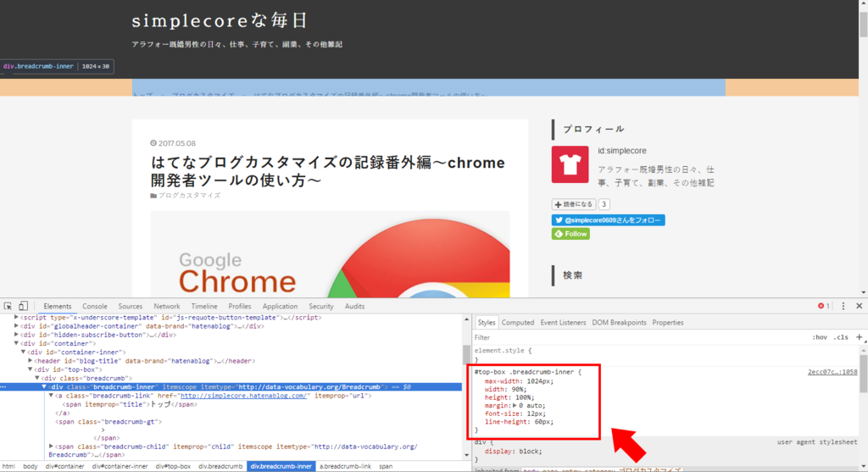
Task: Expand the header blog-title node
Action: point(31,361)
